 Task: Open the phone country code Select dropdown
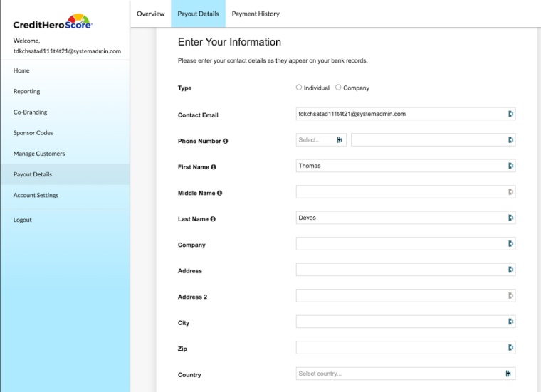[x=320, y=140]
